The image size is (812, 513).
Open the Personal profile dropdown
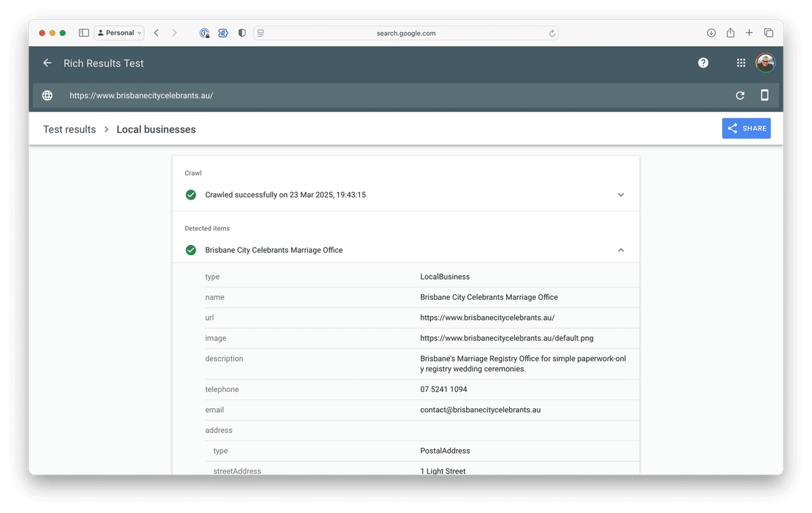pyautogui.click(x=119, y=32)
